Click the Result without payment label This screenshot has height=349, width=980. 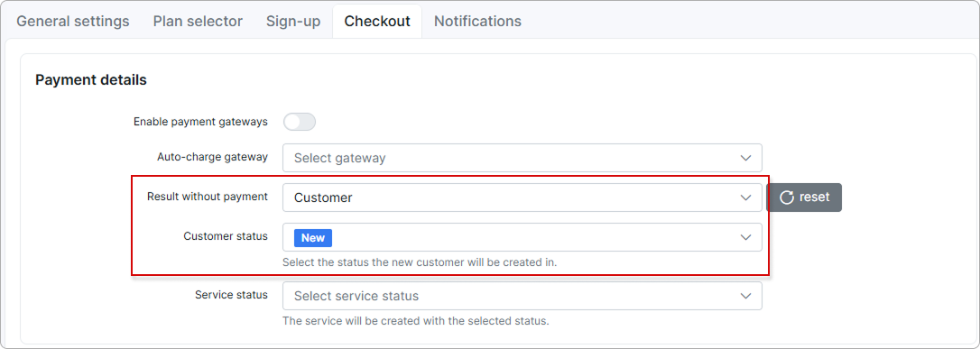point(208,196)
